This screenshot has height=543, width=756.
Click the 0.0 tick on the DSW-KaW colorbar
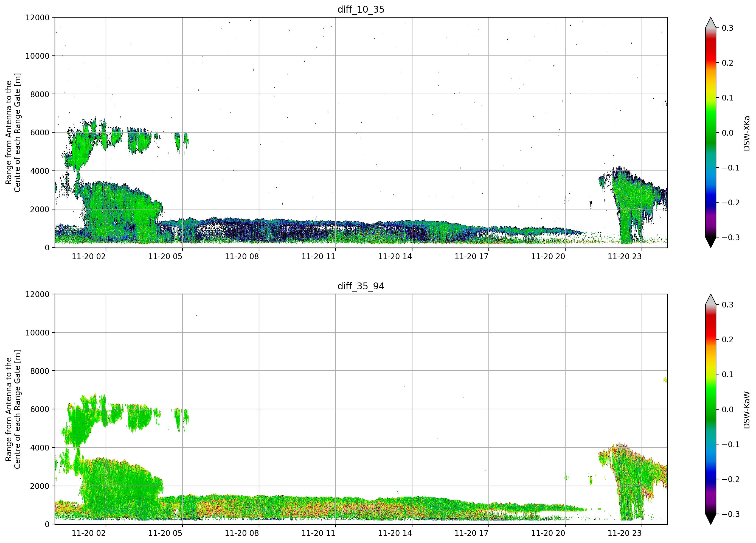coord(728,410)
